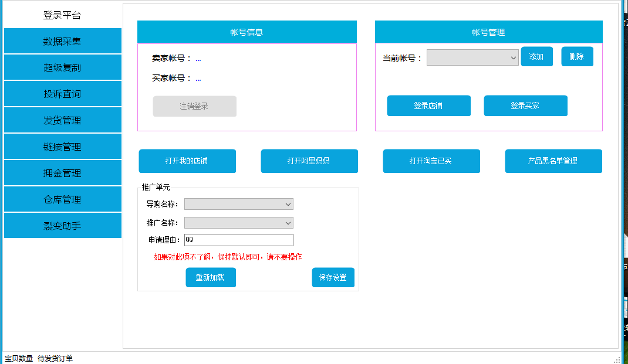628x364 pixels.
Task: Expand the 当前帐号 dropdown
Action: click(472, 57)
